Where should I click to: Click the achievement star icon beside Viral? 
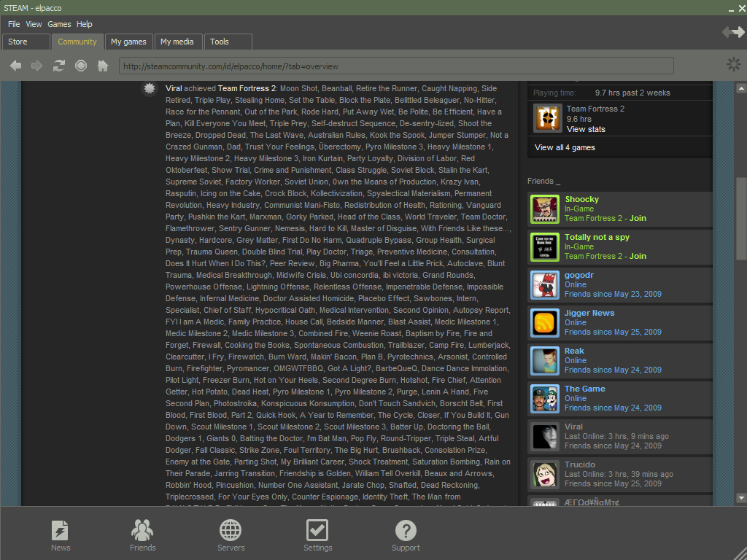[x=150, y=88]
